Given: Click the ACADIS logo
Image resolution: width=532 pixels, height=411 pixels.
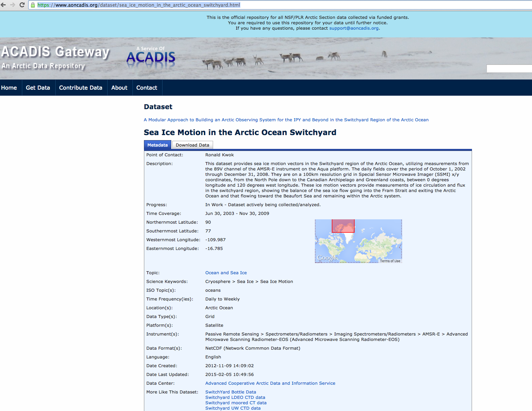Looking at the screenshot, I should [151, 57].
